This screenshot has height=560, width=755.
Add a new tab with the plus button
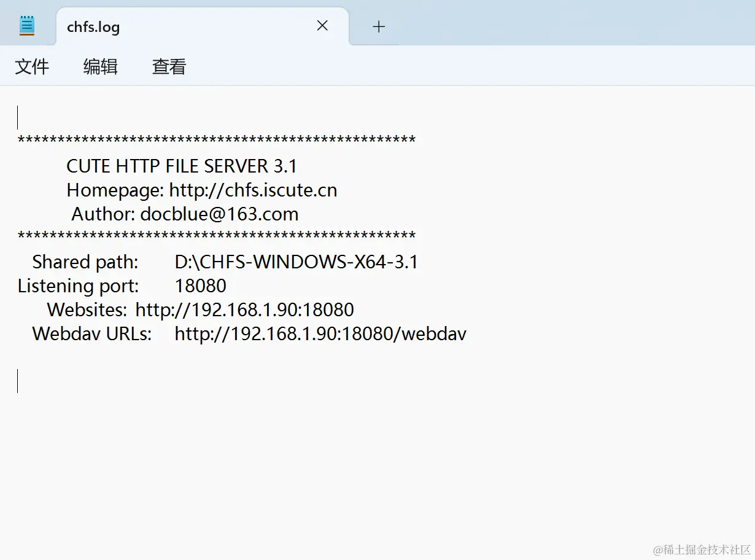click(379, 26)
